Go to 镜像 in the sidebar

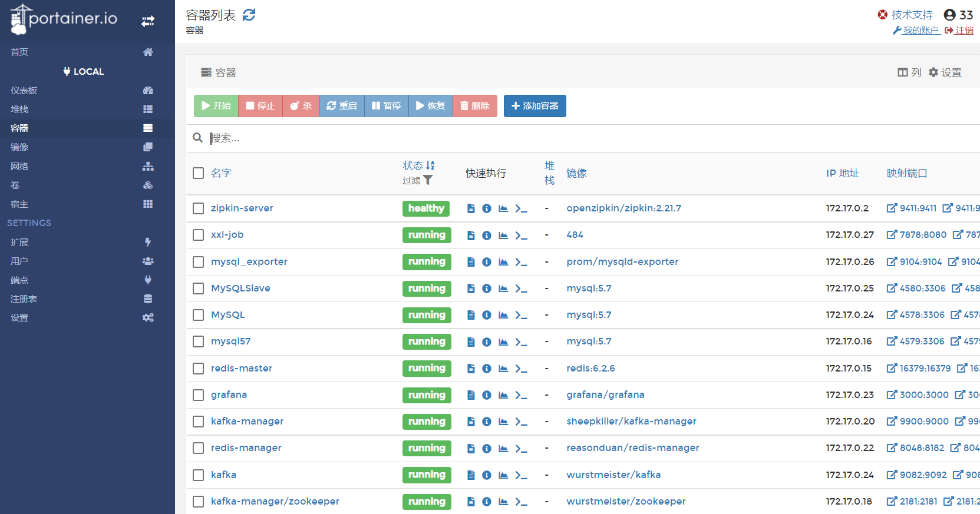(x=19, y=147)
